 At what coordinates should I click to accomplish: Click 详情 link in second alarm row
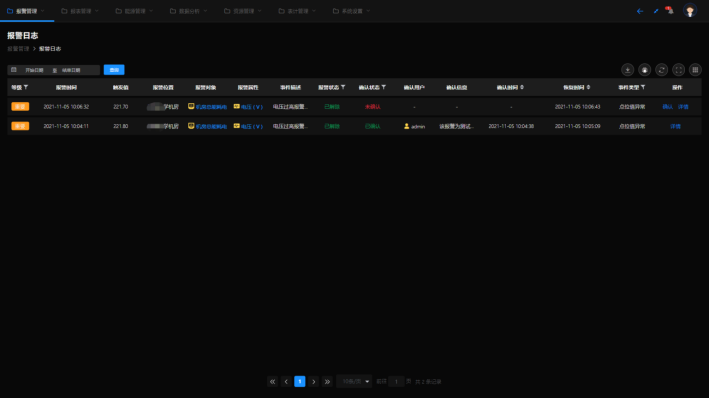(x=676, y=126)
